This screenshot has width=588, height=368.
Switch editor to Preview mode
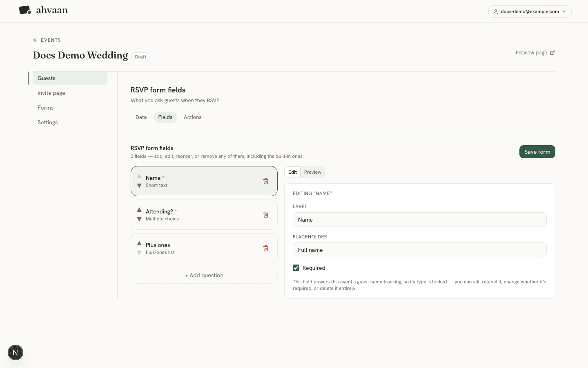point(313,172)
